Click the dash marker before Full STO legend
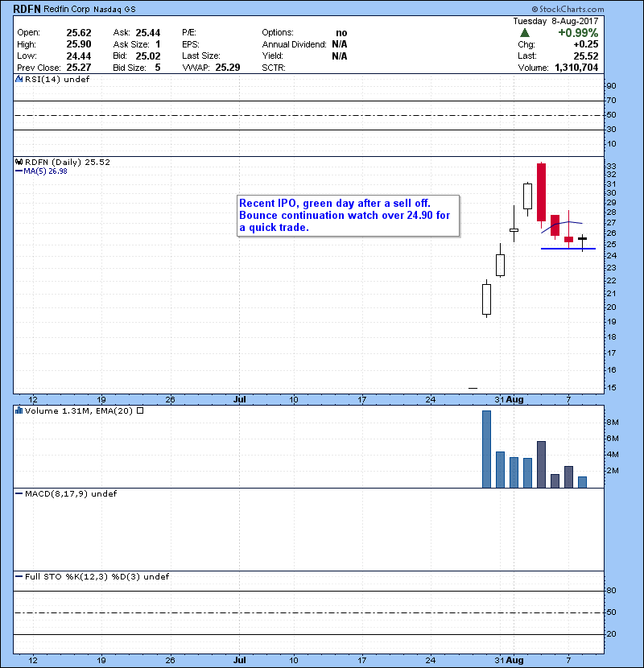Image resolution: width=644 pixels, height=668 pixels. pos(19,577)
